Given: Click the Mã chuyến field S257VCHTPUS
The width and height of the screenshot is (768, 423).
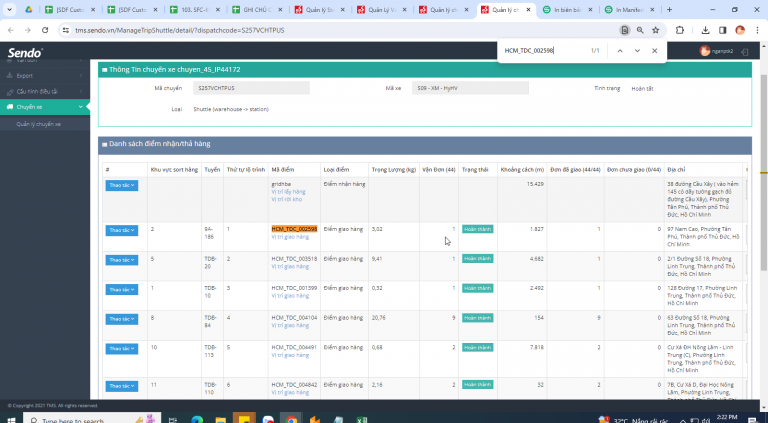Looking at the screenshot, I should click(x=251, y=88).
